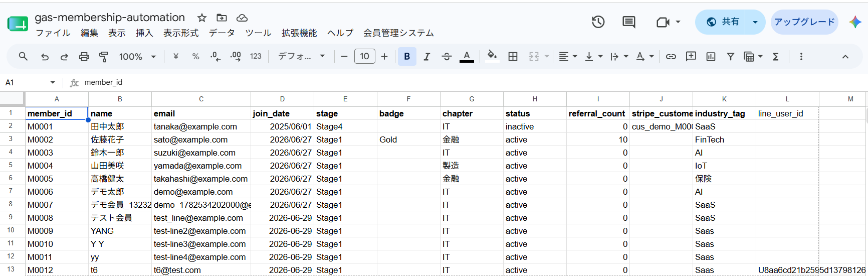Expand the text wrapping dropdown

click(x=626, y=57)
